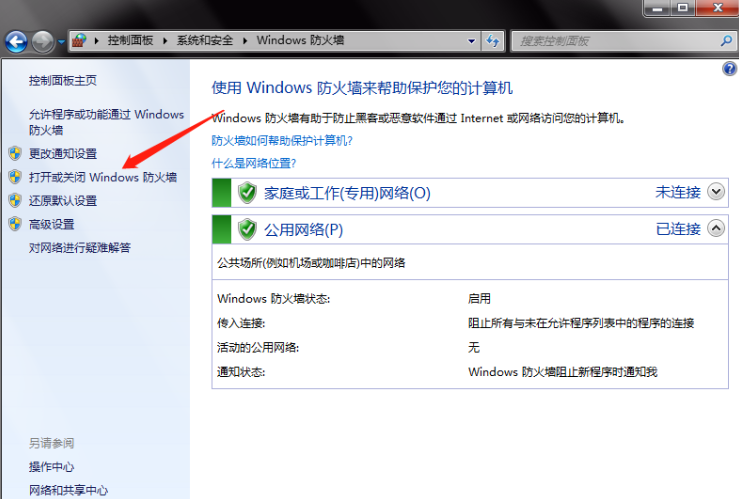Select 系统和安全 in the address breadcrumb
Image resolution: width=739 pixels, height=499 pixels.
[205, 41]
